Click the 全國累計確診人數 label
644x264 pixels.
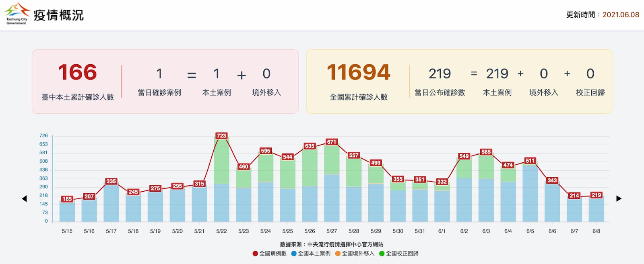point(359,97)
